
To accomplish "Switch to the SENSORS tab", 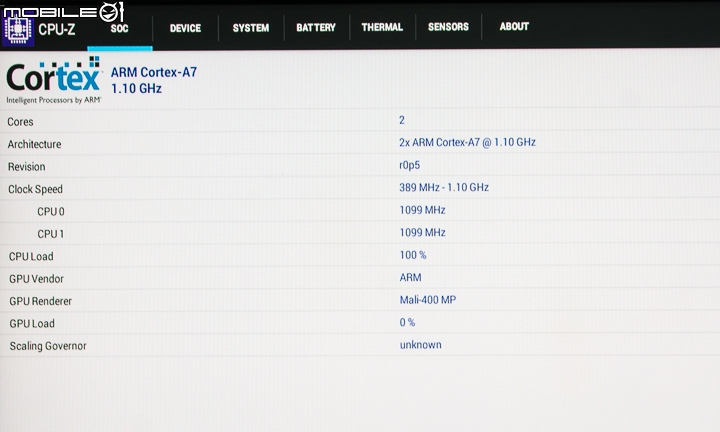I will click(x=448, y=27).
